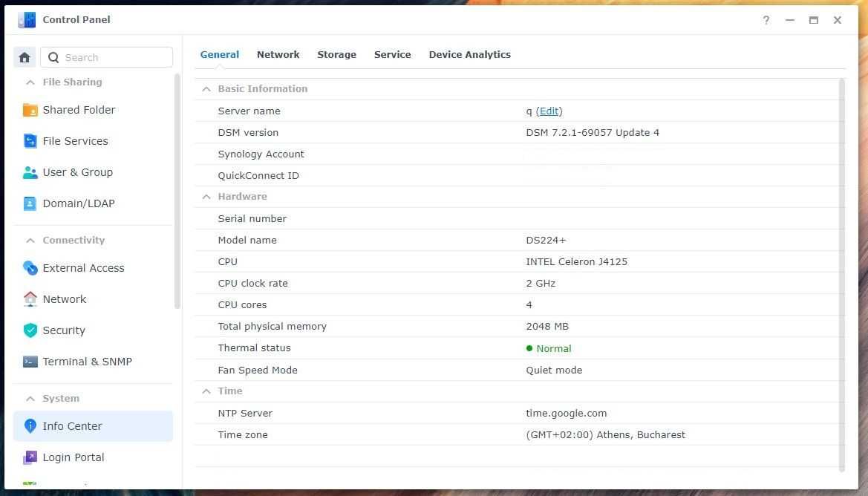Collapse the Hardware section

(206, 197)
